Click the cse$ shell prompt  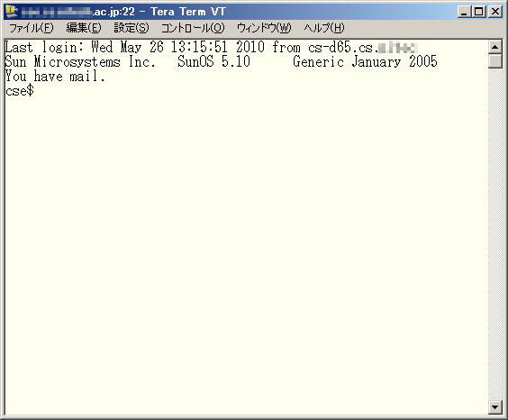click(x=20, y=90)
